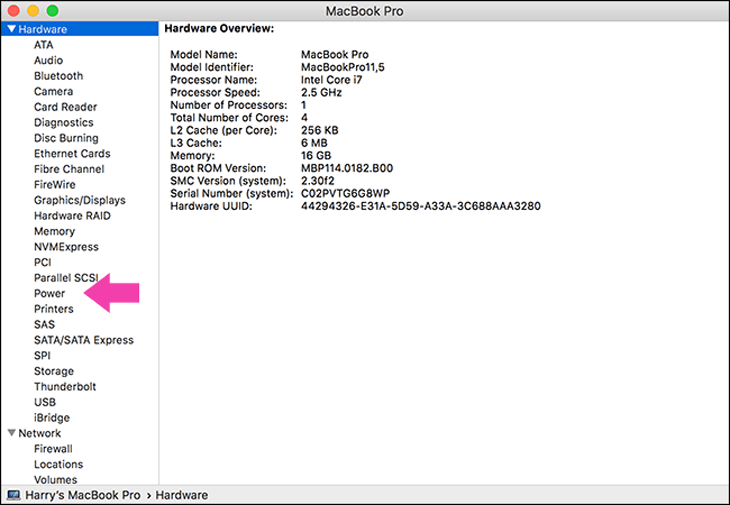Open the Firewall entry under Network
Image resolution: width=730 pixels, height=505 pixels.
pos(53,449)
